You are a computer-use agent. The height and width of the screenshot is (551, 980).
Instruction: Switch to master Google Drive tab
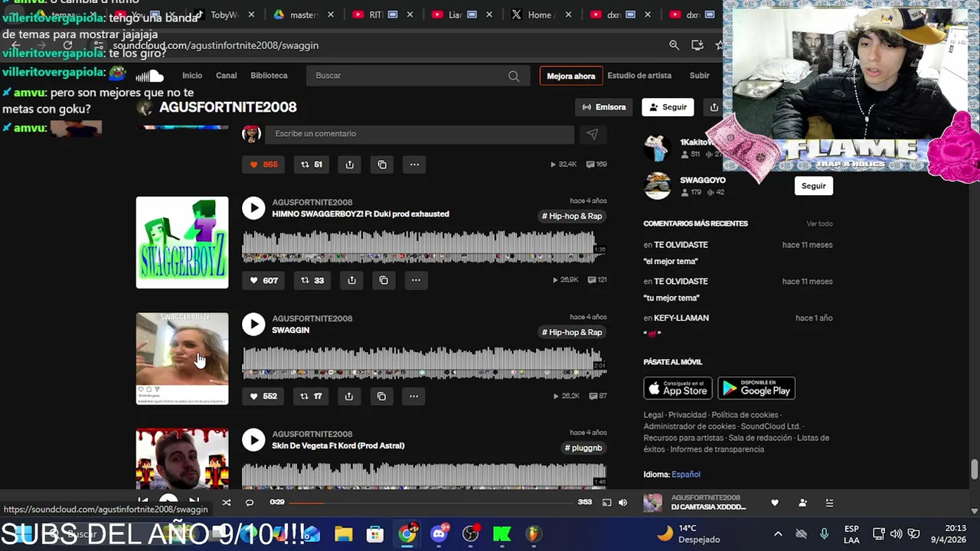tap(302, 15)
